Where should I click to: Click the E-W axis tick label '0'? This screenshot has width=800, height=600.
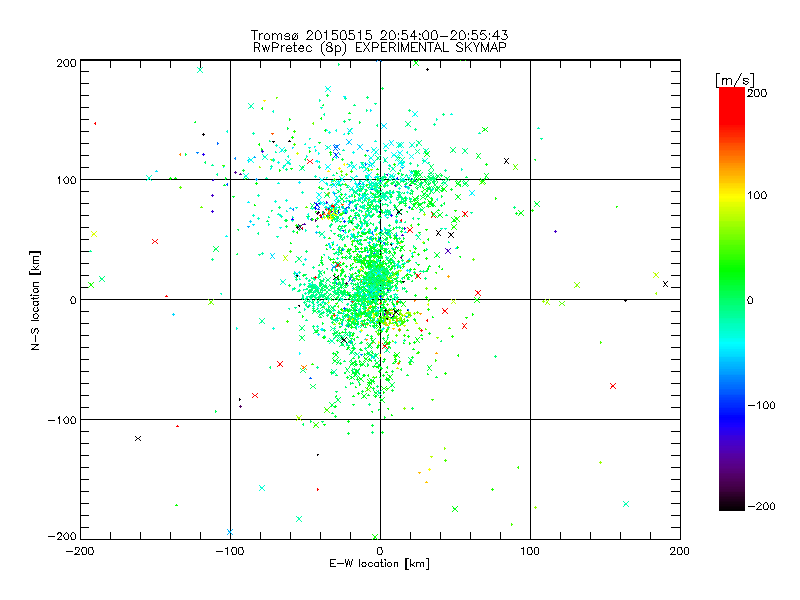(380, 551)
